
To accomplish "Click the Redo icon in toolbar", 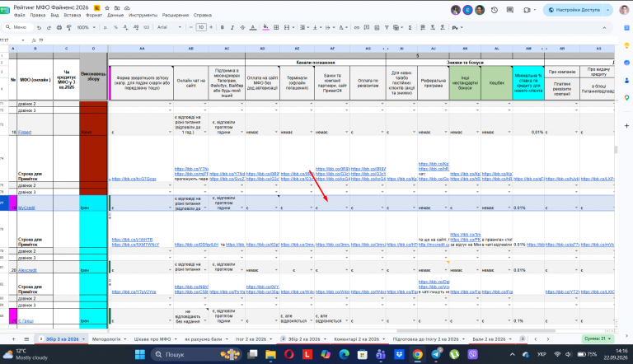I will tap(49, 27).
